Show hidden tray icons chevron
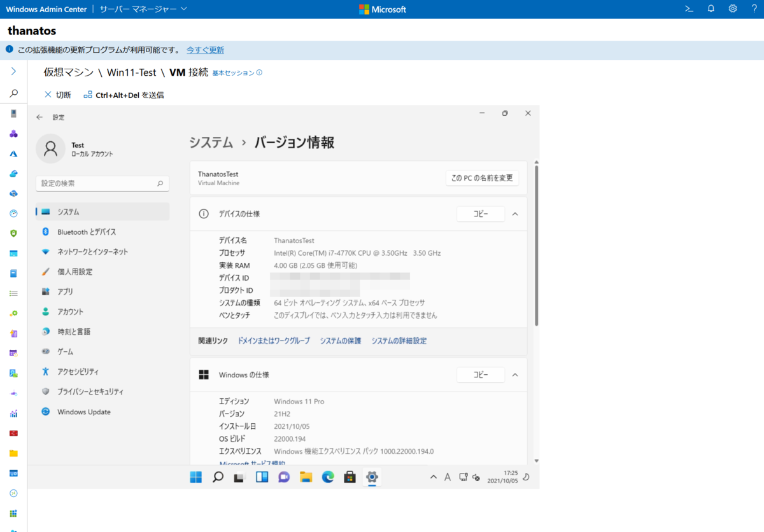Screen dimensions: 764x532 (x=434, y=477)
